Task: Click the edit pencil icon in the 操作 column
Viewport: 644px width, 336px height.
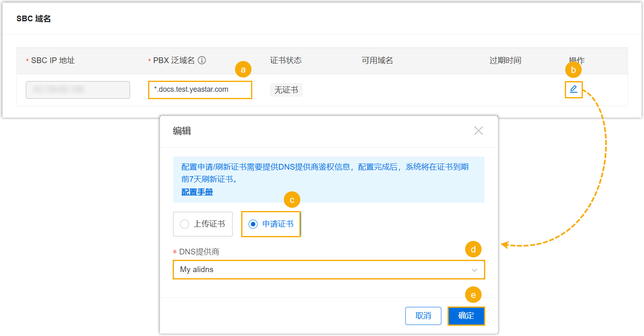Action: (573, 89)
